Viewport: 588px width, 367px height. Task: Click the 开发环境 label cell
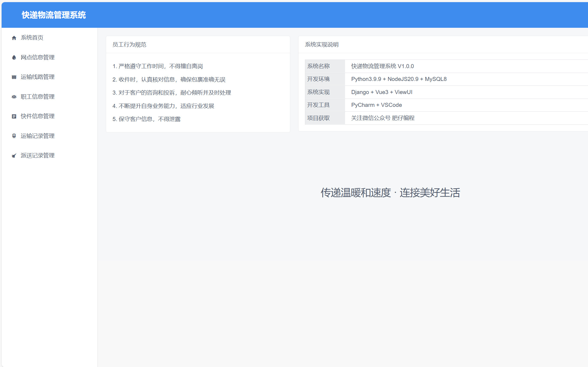click(325, 79)
